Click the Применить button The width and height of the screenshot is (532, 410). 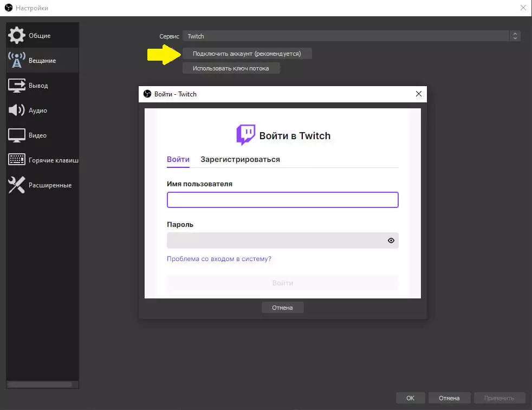click(499, 398)
